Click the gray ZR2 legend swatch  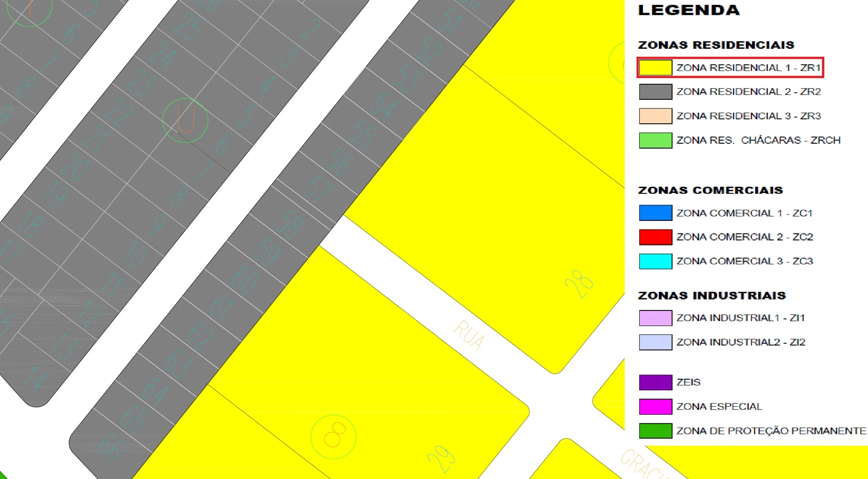[x=655, y=92]
